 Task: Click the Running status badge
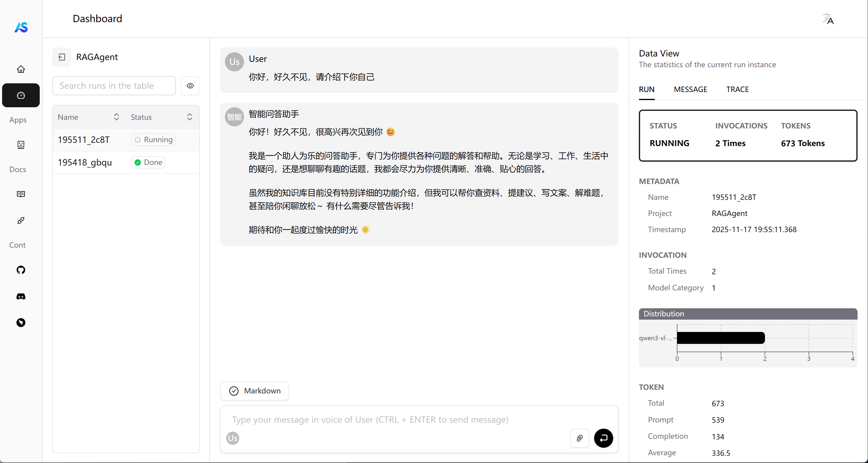click(153, 139)
